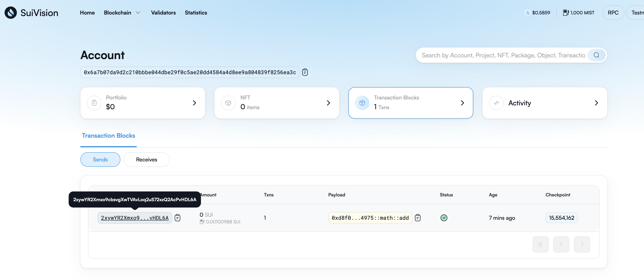This screenshot has height=280, width=644.
Task: Open transaction link 2xywYR2Xmxo9...vHDL6A
Action: point(135,218)
